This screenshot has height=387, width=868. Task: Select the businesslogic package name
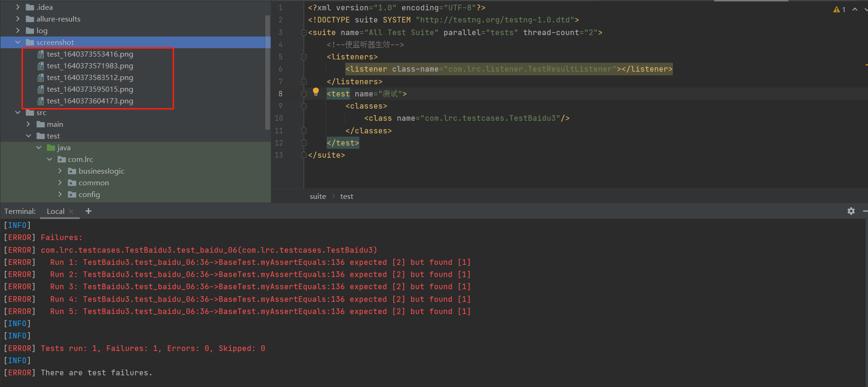click(x=102, y=171)
